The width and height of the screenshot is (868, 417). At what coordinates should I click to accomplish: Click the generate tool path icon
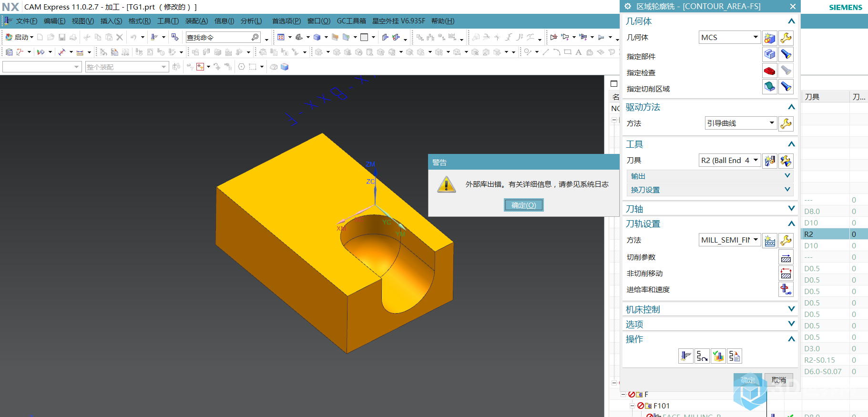pyautogui.click(x=686, y=356)
